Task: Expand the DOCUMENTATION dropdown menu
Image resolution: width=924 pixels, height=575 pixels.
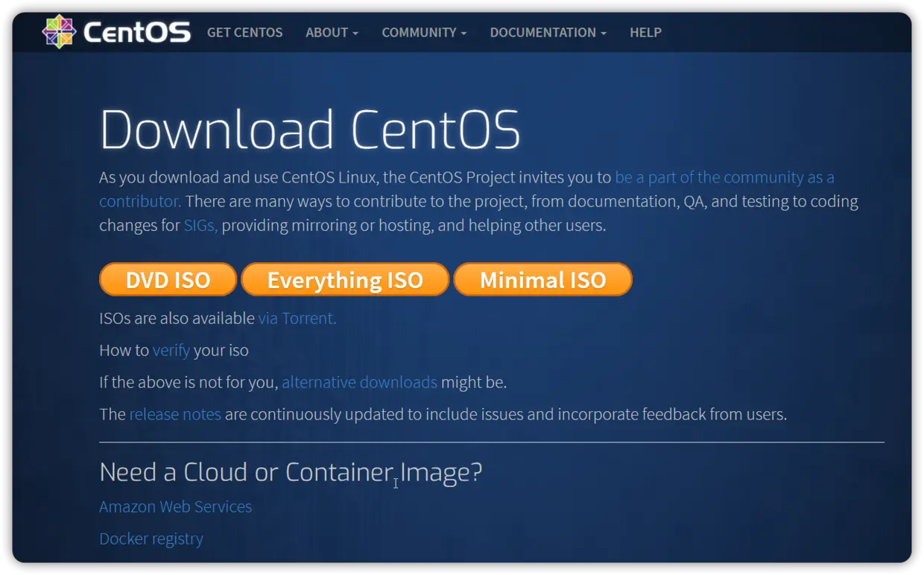Action: coord(548,33)
